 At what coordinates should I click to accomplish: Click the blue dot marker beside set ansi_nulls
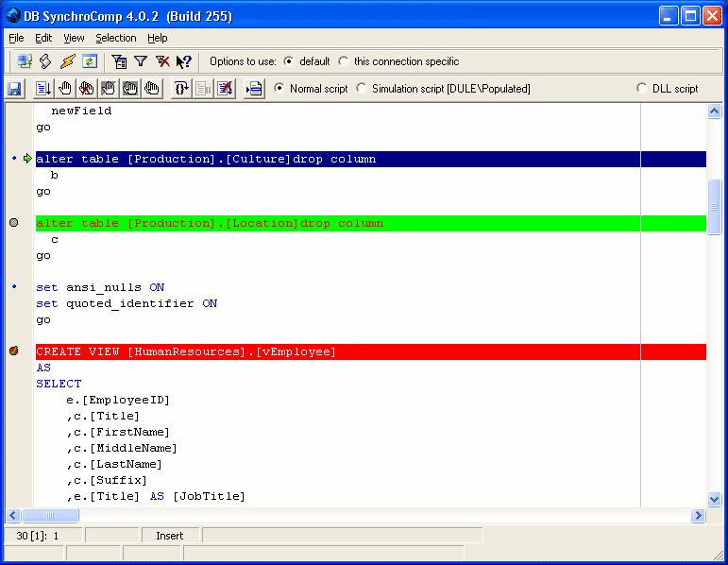pos(14,286)
